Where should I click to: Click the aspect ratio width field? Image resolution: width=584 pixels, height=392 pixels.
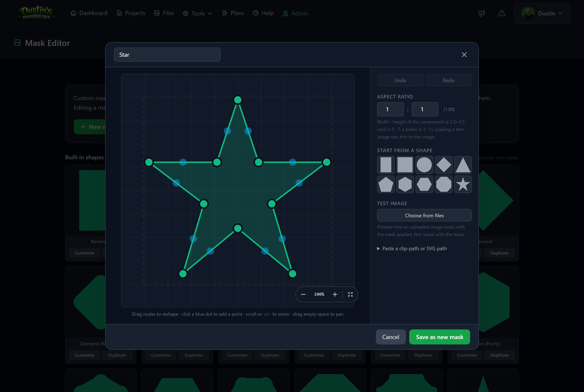click(390, 109)
